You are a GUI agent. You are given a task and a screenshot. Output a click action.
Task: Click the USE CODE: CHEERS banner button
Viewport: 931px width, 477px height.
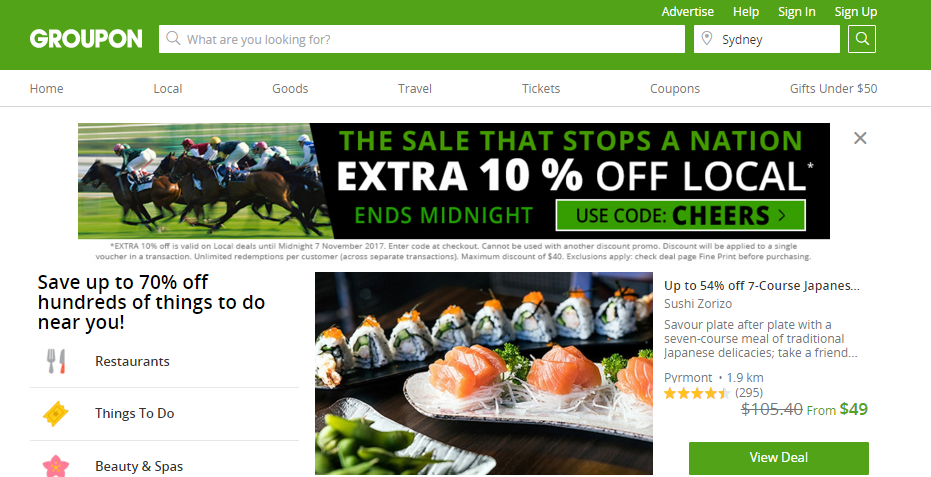click(680, 215)
